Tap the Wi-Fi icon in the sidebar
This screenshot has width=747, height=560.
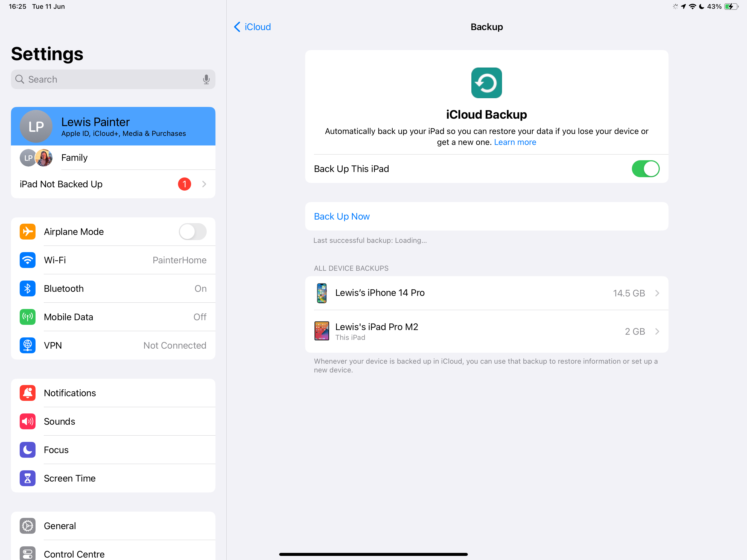coord(27,260)
